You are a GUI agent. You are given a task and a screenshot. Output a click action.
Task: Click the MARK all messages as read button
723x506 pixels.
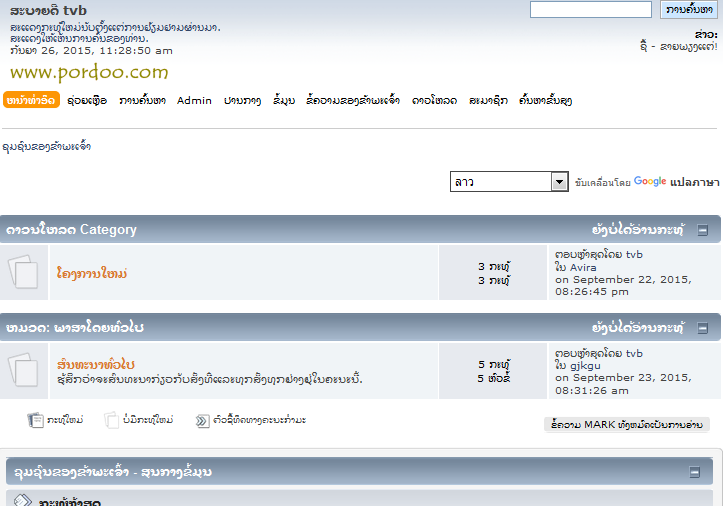(x=627, y=424)
